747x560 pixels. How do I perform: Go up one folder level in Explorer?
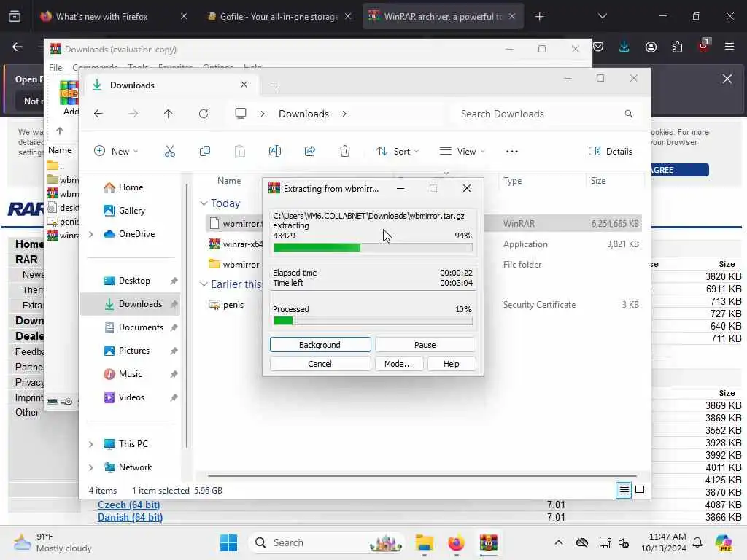[x=169, y=114]
